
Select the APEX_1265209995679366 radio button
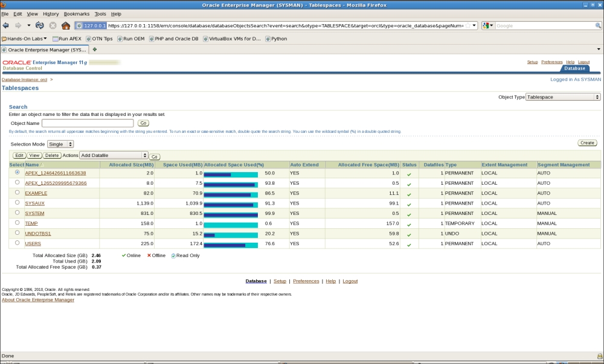click(17, 182)
